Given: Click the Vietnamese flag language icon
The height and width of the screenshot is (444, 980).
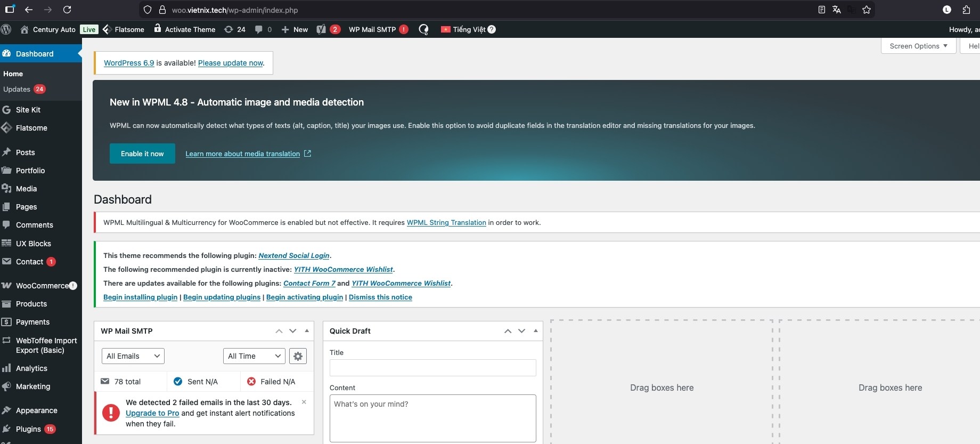Looking at the screenshot, I should coord(446,29).
